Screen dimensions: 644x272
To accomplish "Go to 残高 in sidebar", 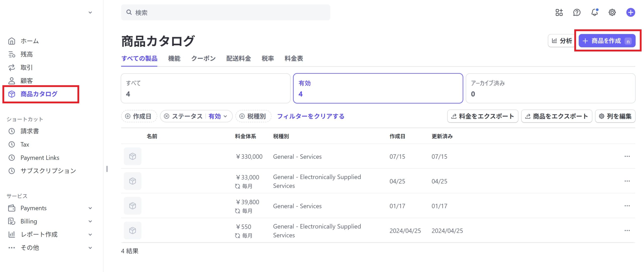I will pos(26,54).
